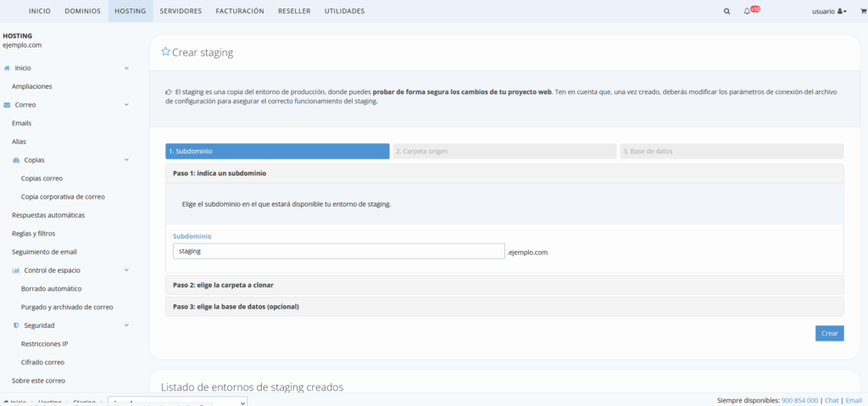
Task: Open the shopping cart icon
Action: (862, 11)
